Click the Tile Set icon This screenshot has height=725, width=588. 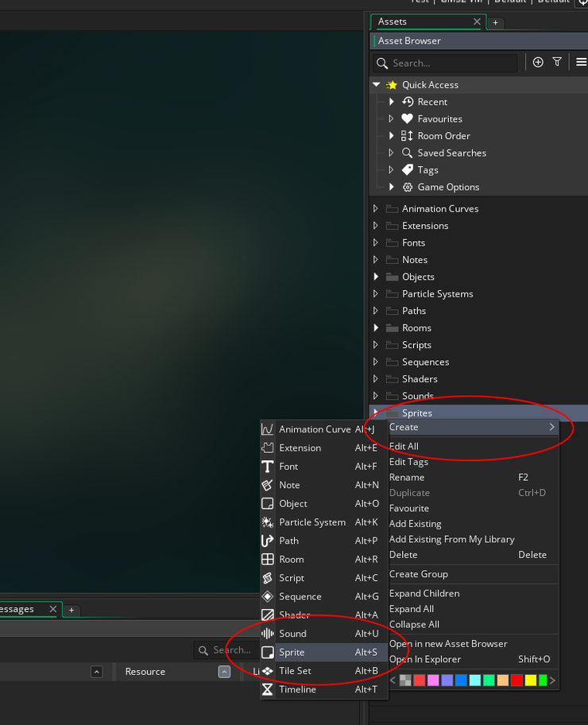(x=268, y=671)
